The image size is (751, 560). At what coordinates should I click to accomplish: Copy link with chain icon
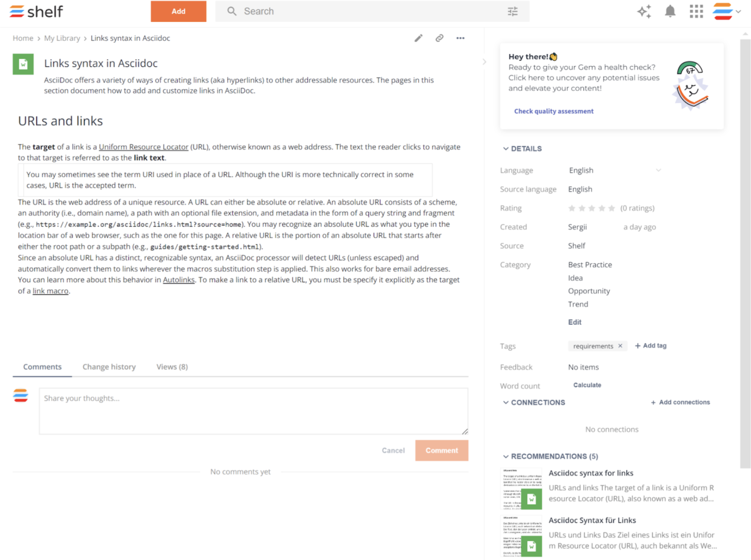coord(439,38)
